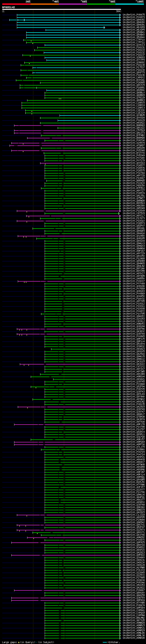This screenshot has width=146, height=644.
Task: Select hit UniRef100_B3H5S2
Action: tap(134, 548)
